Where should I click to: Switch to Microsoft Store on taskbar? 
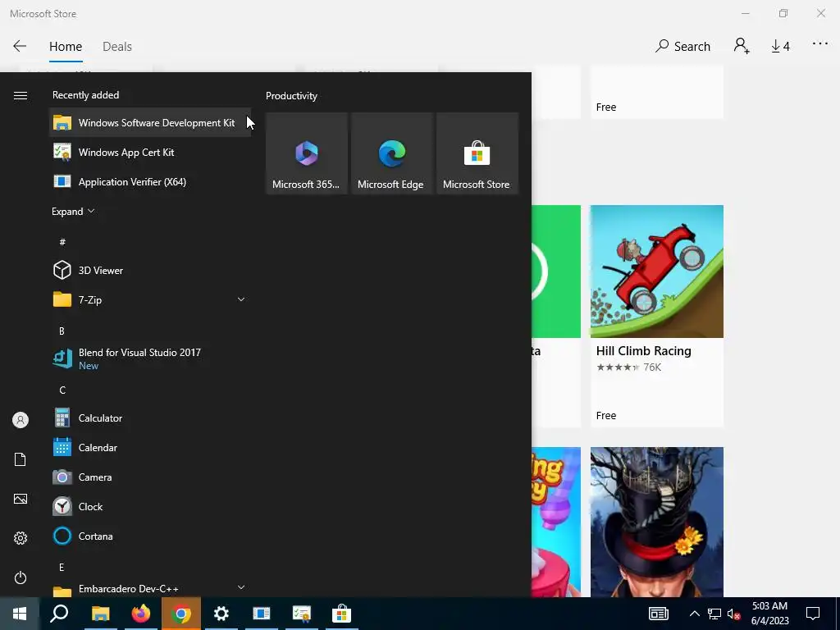point(341,614)
